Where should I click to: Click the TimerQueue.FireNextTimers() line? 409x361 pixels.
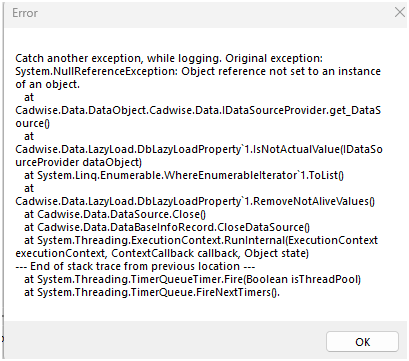click(x=152, y=292)
